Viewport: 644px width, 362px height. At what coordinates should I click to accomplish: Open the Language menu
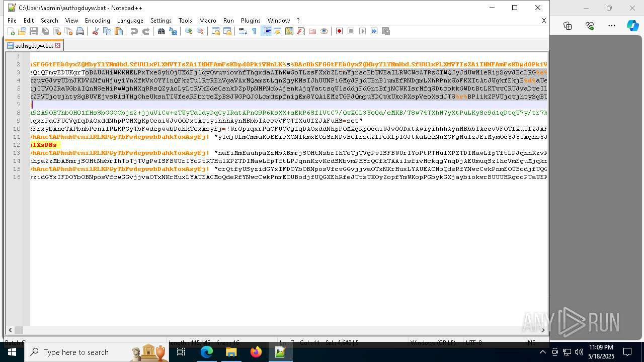click(130, 21)
